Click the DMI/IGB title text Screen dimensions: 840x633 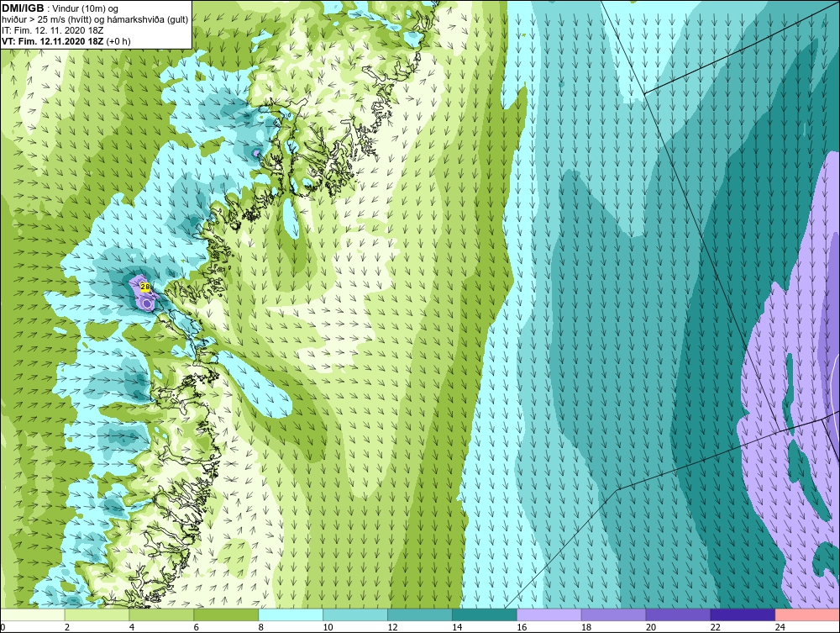(x=23, y=8)
